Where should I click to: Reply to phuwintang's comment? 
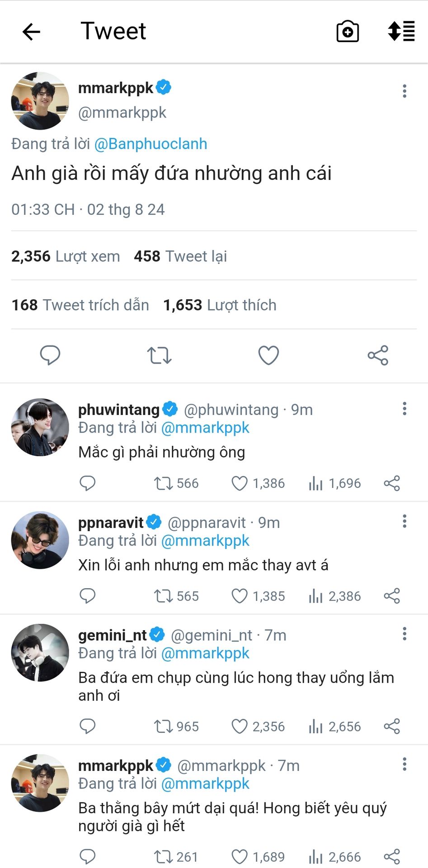tap(87, 483)
